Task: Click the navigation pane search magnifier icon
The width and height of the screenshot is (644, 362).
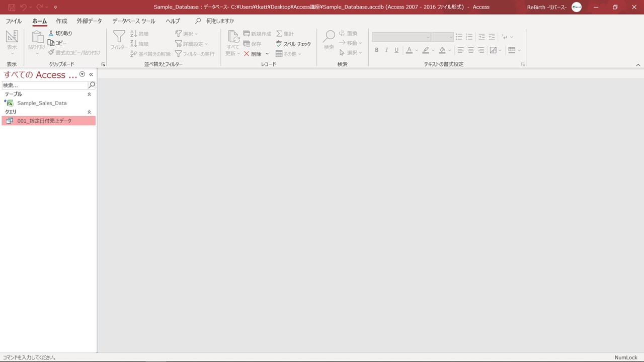Action: [x=92, y=85]
